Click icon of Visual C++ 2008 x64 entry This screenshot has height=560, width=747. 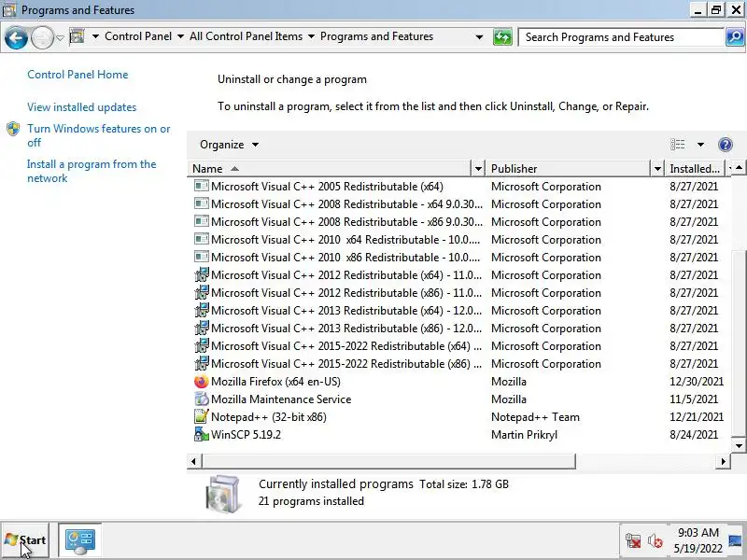click(x=201, y=203)
